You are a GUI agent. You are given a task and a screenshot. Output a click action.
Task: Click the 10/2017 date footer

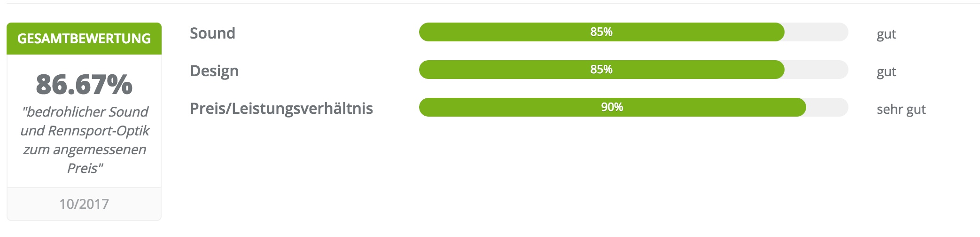pos(84,204)
